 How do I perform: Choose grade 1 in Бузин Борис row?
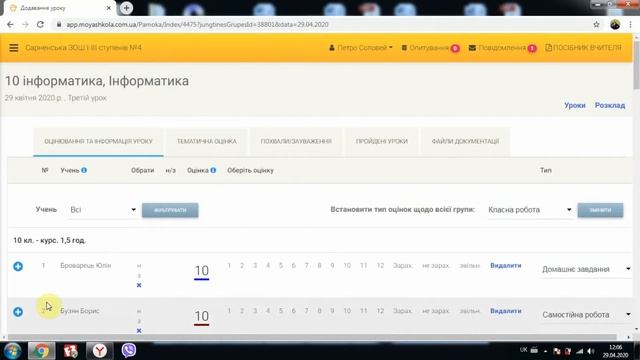[229, 311]
